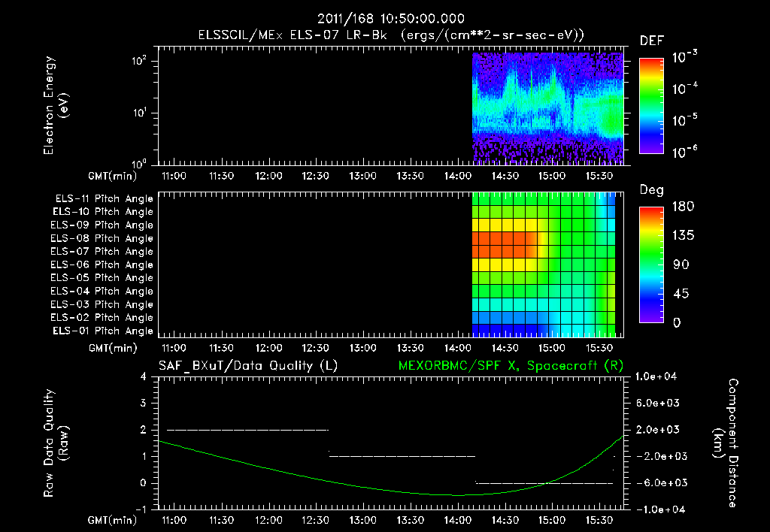
Task: Select the ELS-06 Pitch Angle row label
Action: tap(102, 265)
